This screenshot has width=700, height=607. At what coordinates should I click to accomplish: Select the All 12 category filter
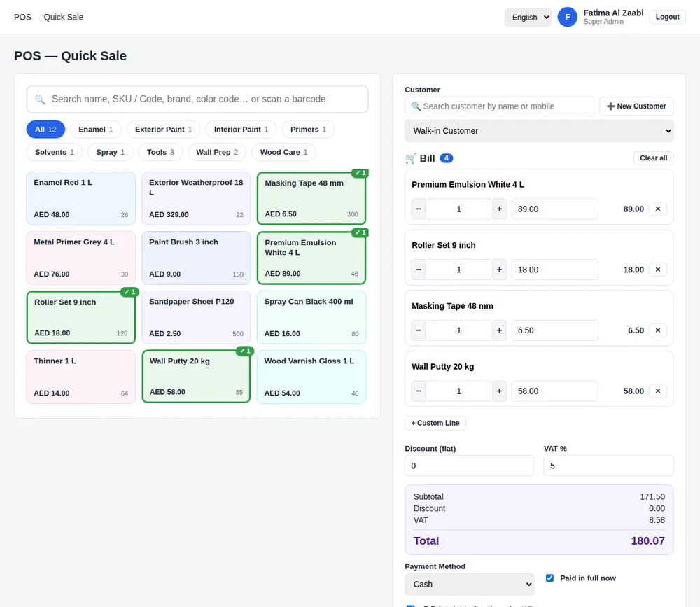pyautogui.click(x=45, y=129)
